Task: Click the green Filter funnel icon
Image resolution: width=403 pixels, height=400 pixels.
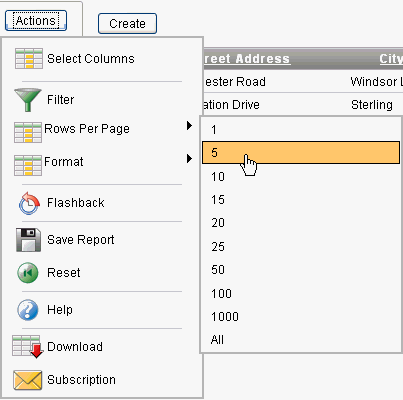Action: coord(28,99)
